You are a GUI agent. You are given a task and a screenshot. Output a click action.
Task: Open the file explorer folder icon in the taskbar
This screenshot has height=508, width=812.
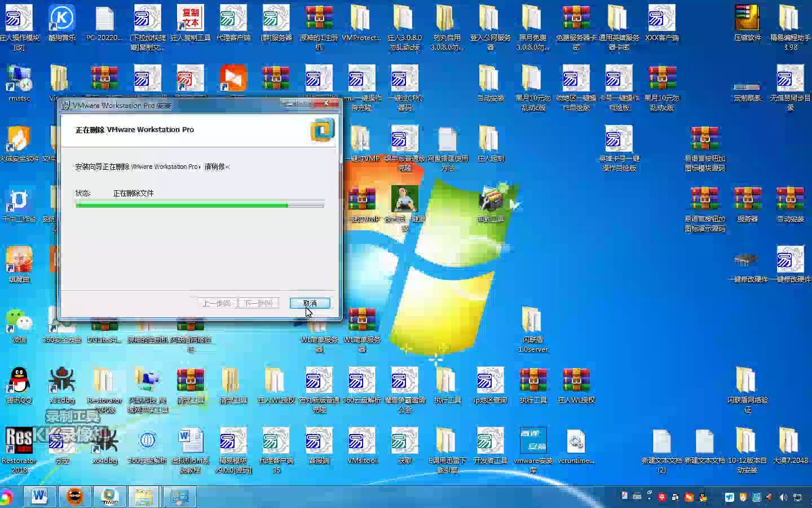pos(144,496)
